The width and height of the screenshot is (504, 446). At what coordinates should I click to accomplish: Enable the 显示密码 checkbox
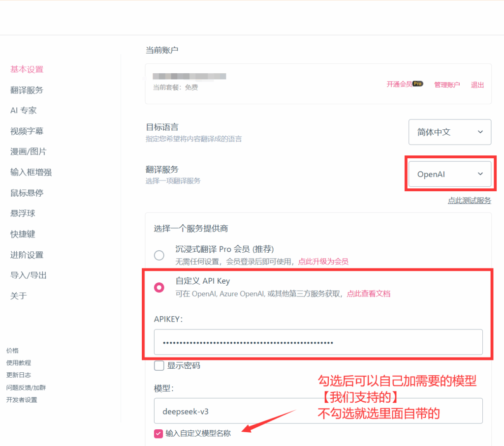[159, 366]
